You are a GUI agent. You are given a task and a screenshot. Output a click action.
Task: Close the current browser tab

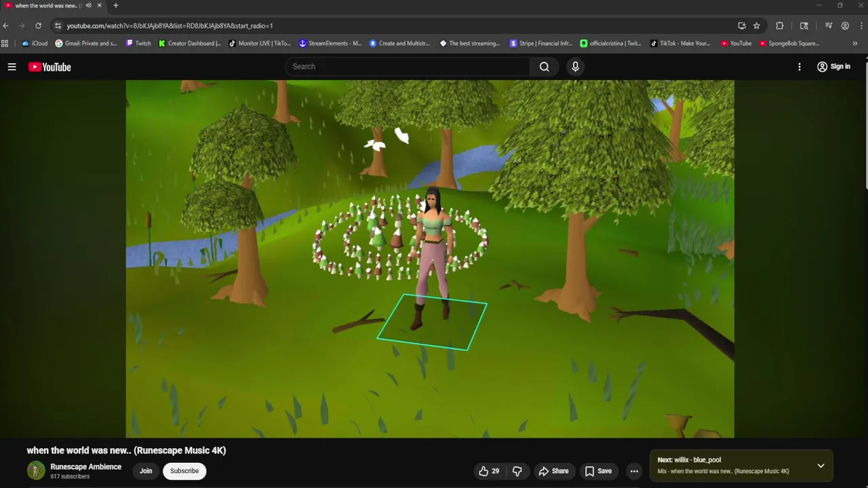click(x=100, y=5)
